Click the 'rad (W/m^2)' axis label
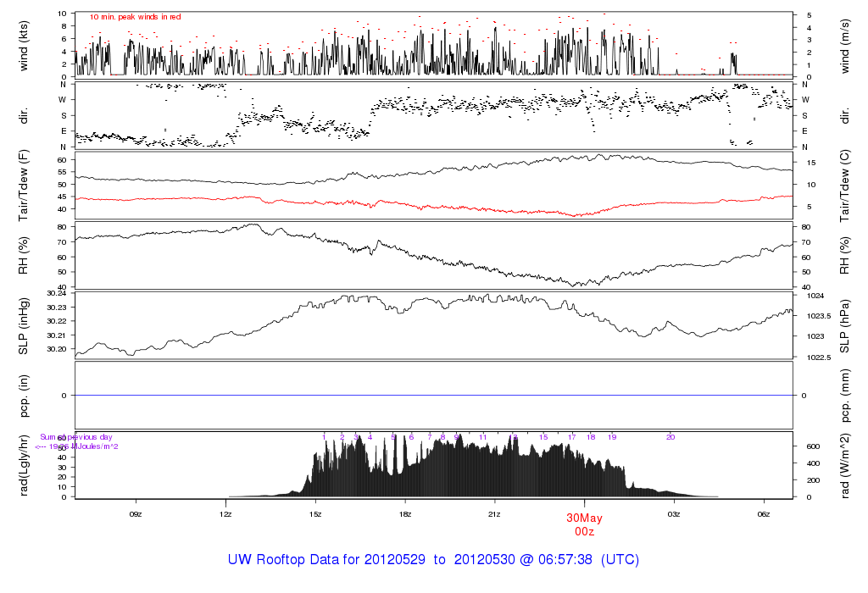The image size is (868, 593). click(844, 466)
